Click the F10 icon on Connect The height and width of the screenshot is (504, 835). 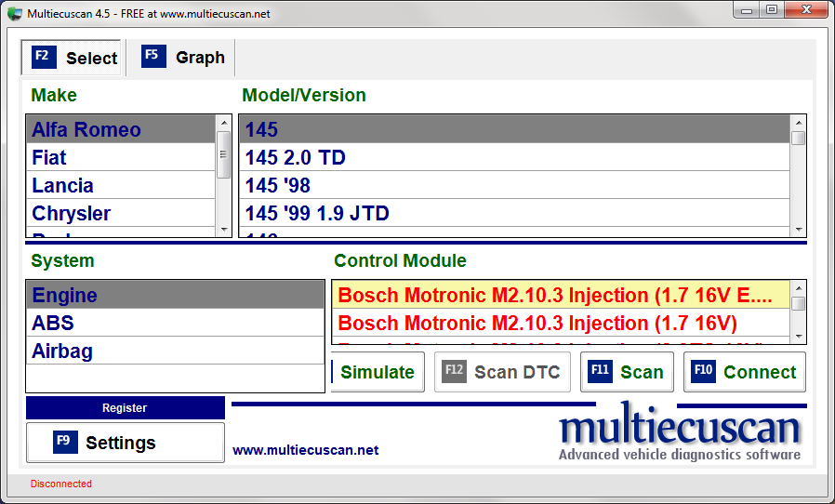click(x=704, y=371)
